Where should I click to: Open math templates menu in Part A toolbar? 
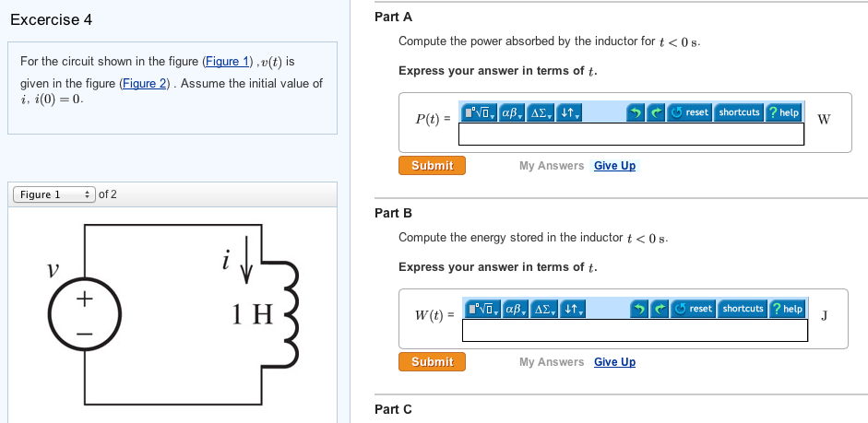pos(480,112)
